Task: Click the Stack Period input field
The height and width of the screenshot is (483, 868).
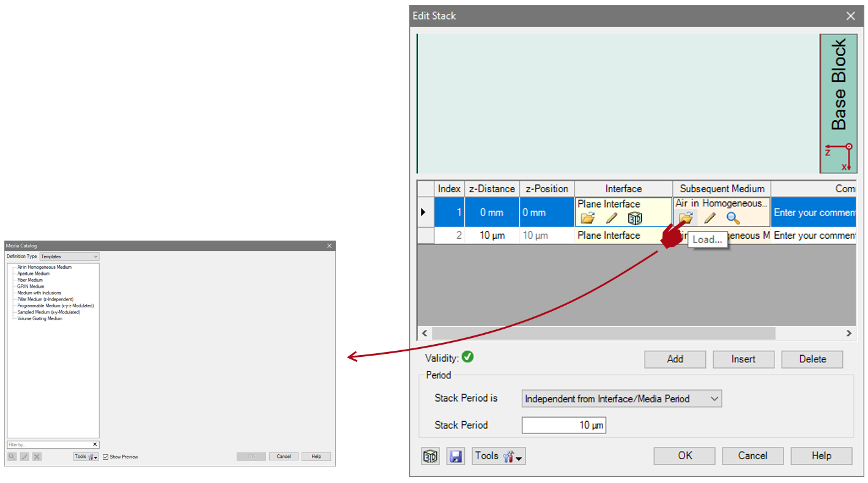Action: 563,425
